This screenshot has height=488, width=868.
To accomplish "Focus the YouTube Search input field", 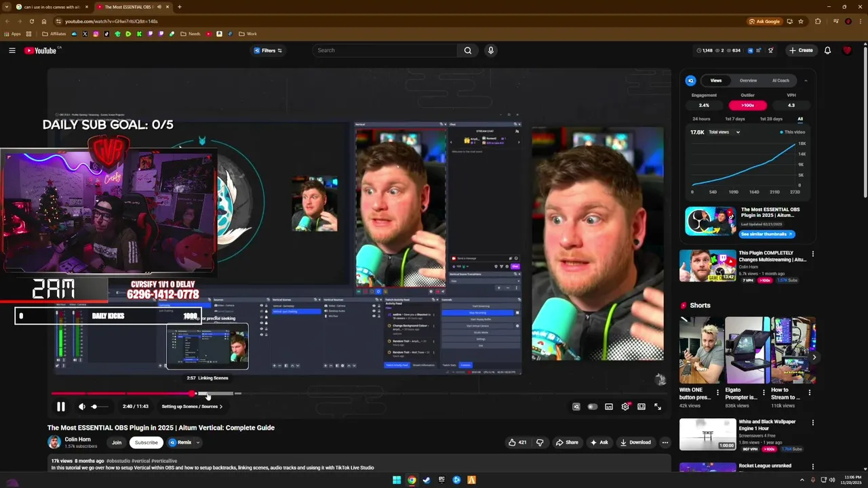I will [x=387, y=50].
